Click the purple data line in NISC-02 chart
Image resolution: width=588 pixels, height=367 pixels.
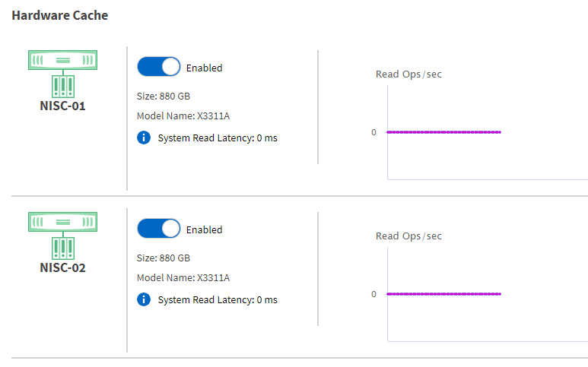(444, 294)
